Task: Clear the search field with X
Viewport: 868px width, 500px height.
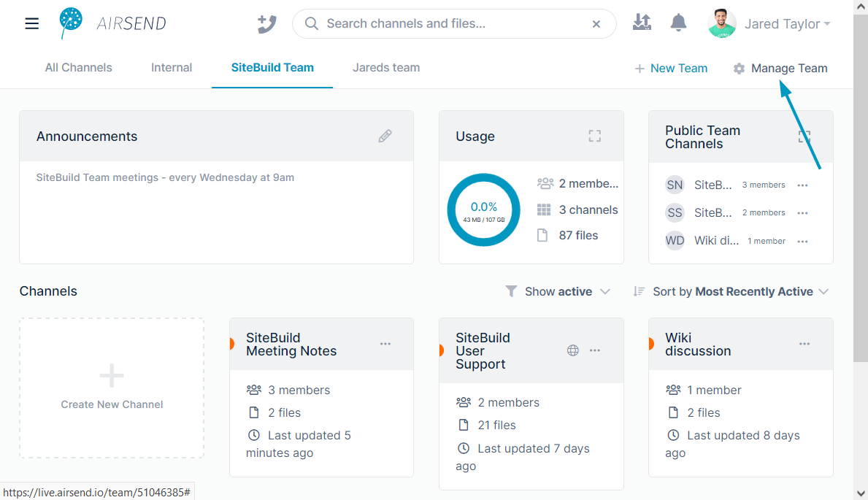Action: (x=596, y=24)
